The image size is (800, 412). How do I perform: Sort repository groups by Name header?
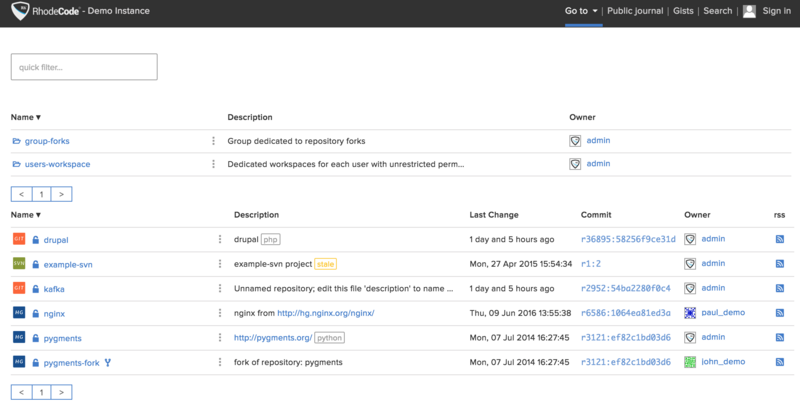tap(26, 117)
